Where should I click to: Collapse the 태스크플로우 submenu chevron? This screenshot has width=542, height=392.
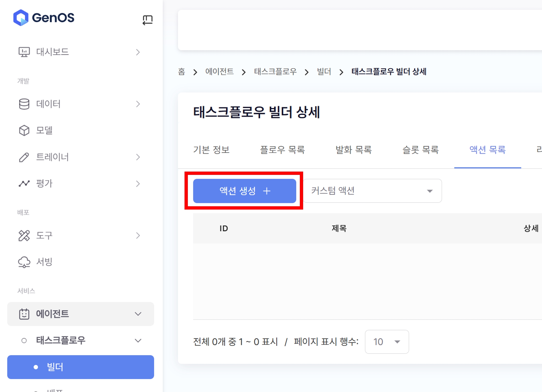point(138,341)
